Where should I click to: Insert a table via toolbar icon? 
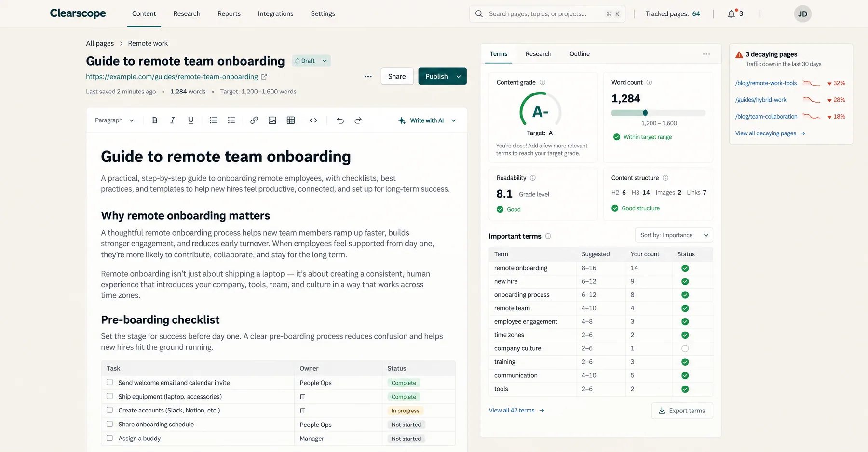291,120
